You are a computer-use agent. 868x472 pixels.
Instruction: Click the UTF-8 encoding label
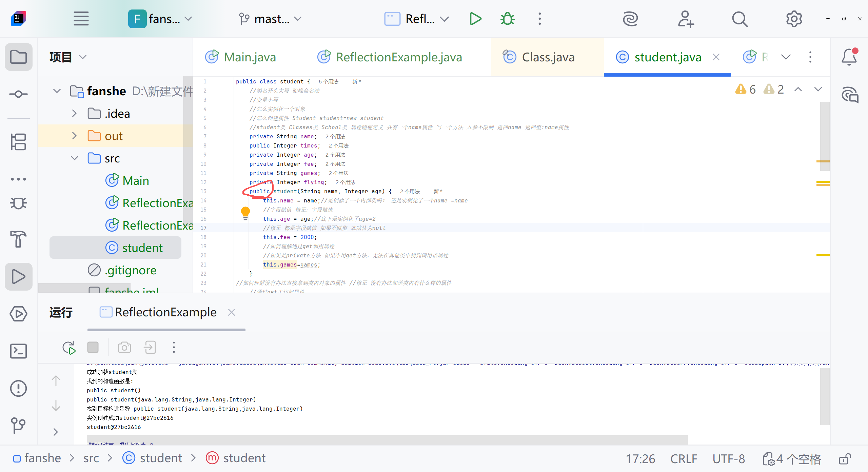click(x=728, y=459)
